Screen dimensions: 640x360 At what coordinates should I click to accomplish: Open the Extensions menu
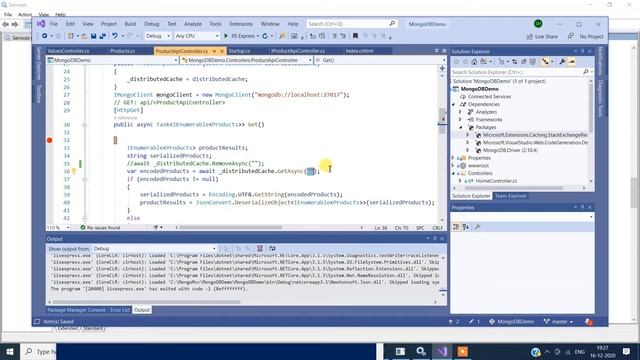tap(241, 24)
